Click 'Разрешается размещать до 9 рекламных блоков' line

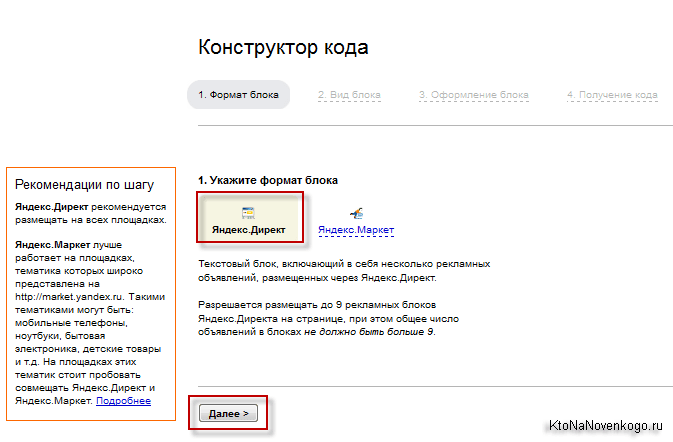point(317,305)
